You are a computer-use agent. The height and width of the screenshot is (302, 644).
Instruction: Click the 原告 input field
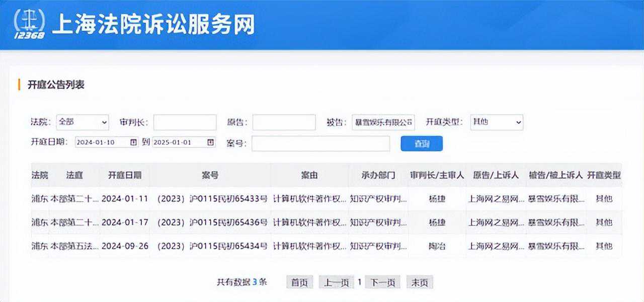[x=284, y=122]
